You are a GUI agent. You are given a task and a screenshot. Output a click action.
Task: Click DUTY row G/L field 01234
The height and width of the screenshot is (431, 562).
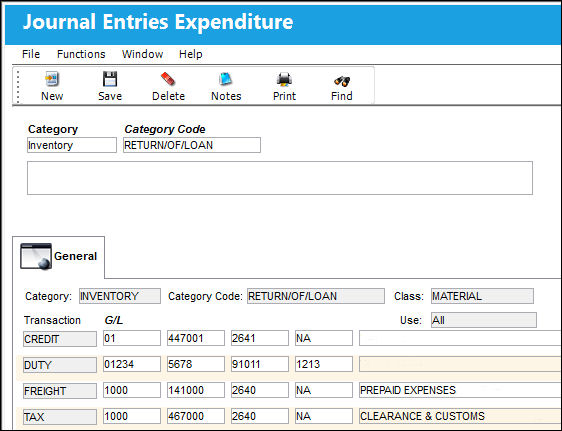click(x=132, y=364)
